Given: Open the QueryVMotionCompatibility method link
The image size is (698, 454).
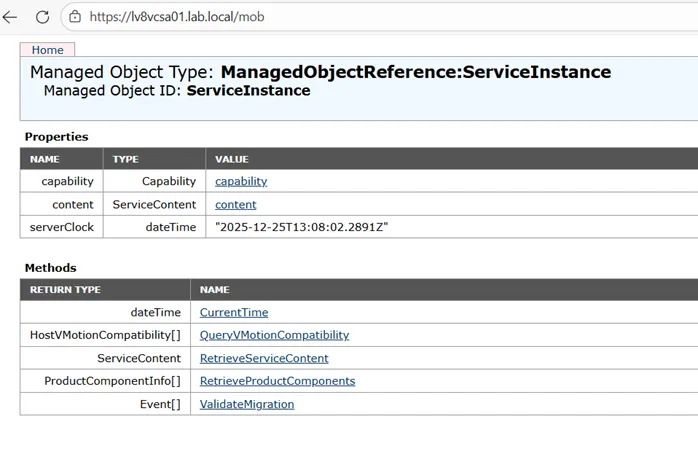Looking at the screenshot, I should coord(274,335).
